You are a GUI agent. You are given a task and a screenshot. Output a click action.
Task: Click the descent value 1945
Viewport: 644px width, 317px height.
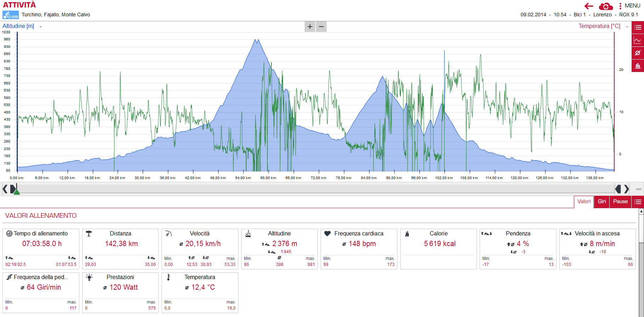286,252
